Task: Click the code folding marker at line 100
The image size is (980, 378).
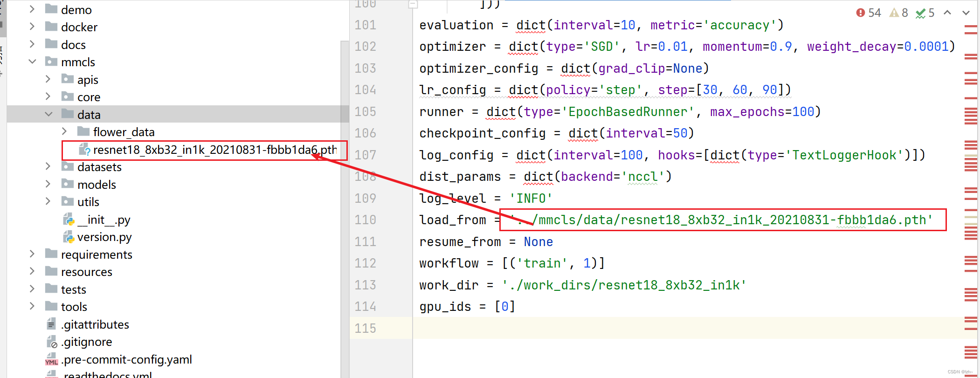Action: pyautogui.click(x=413, y=4)
